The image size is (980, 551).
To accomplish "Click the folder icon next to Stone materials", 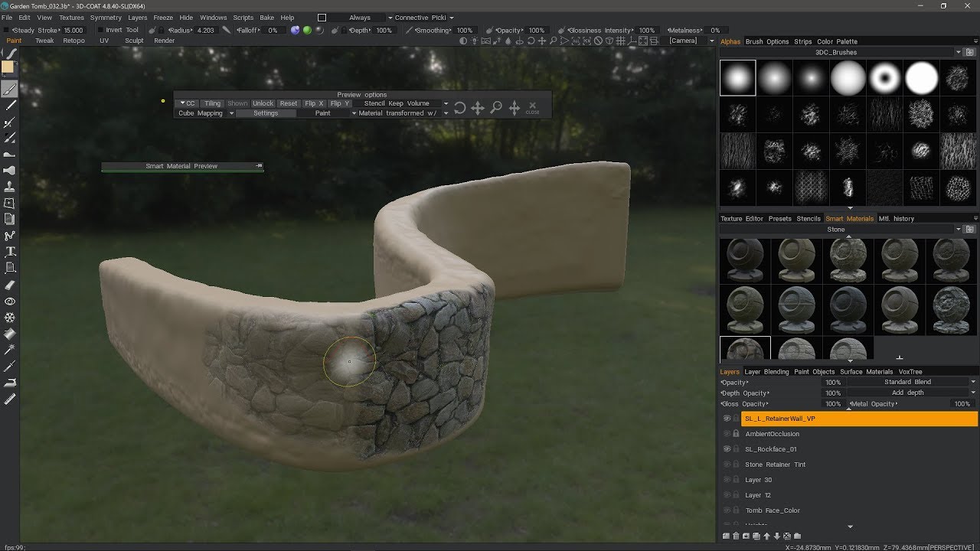I will click(969, 230).
